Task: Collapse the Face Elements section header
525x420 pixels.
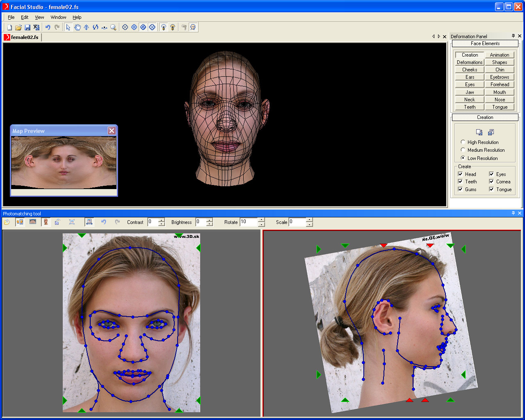Action: 485,43
